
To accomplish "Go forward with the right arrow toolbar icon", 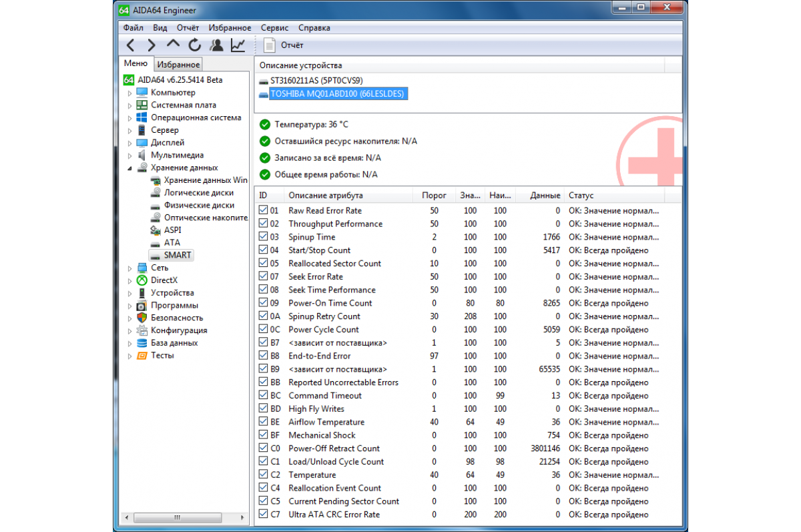I will [x=152, y=45].
